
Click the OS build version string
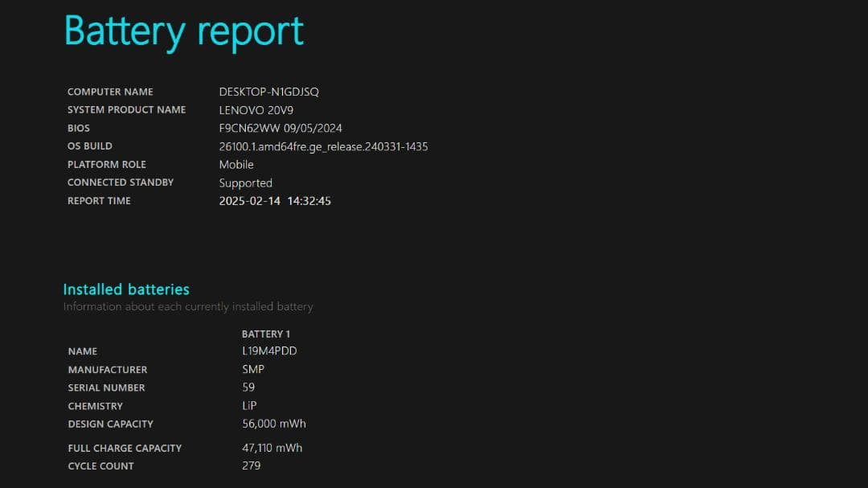[x=323, y=146]
